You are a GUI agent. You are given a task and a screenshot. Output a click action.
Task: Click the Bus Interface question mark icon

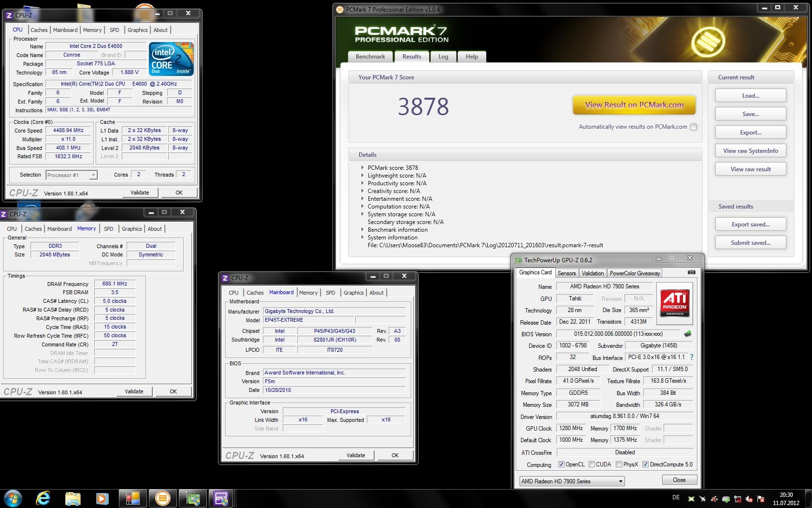(692, 357)
